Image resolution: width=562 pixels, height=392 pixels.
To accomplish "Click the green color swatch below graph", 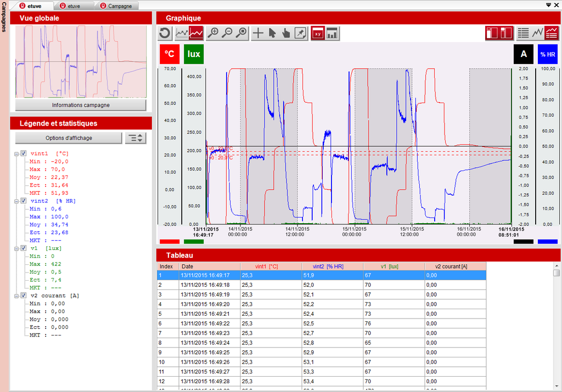I will pyautogui.click(x=194, y=242).
